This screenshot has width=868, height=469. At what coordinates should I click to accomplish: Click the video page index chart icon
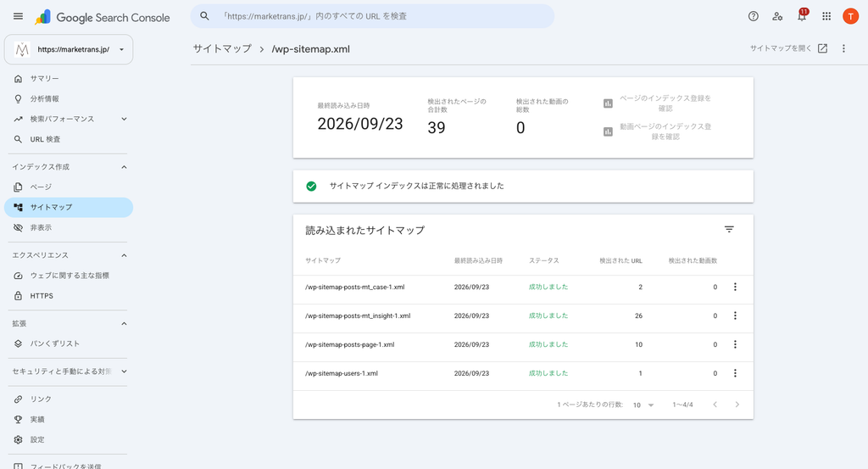pyautogui.click(x=608, y=131)
